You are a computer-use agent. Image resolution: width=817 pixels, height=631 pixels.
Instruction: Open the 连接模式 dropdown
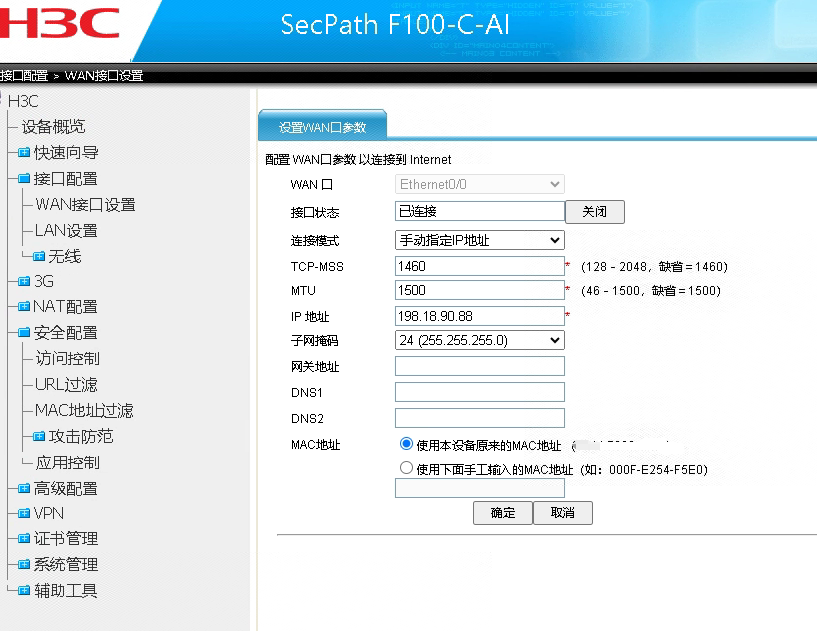tap(479, 240)
